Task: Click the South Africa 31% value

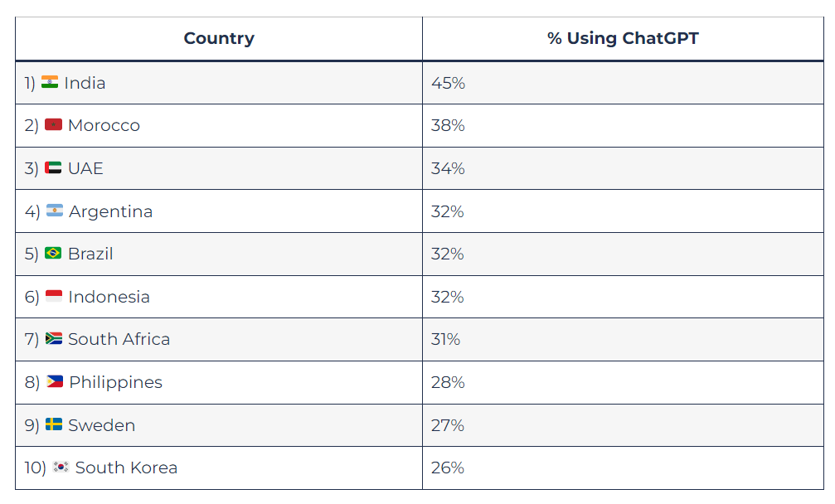Action: tap(446, 339)
